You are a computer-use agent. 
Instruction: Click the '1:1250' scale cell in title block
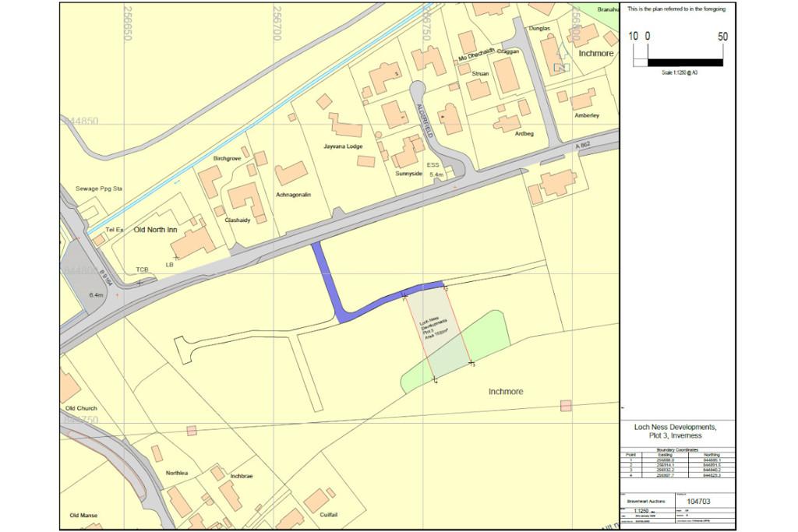(641, 510)
